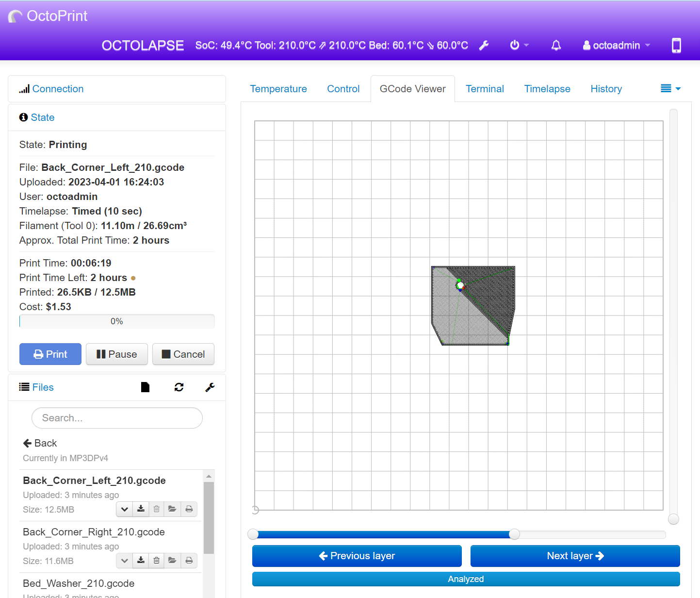Screen dimensions: 700x598
Task: Click the create file icon in Files header
Action: pos(145,387)
